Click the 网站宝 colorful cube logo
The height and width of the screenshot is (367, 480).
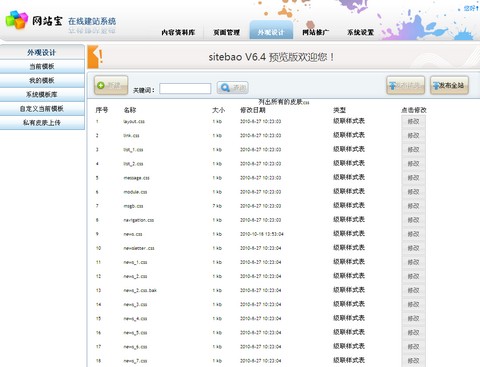pos(17,19)
